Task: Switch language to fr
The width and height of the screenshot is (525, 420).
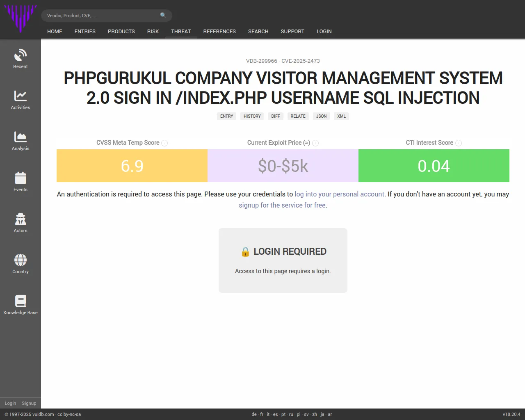Action: (x=262, y=414)
